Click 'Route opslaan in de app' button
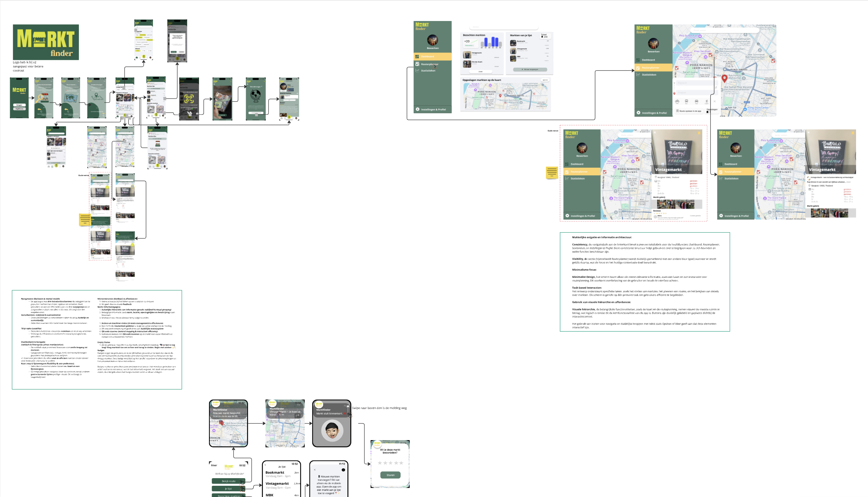 (x=690, y=111)
